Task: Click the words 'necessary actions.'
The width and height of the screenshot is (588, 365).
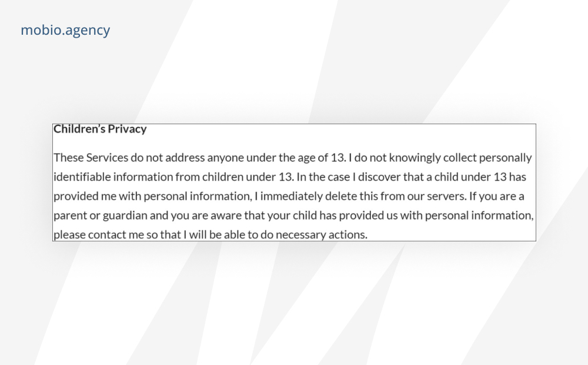Action: click(322, 235)
